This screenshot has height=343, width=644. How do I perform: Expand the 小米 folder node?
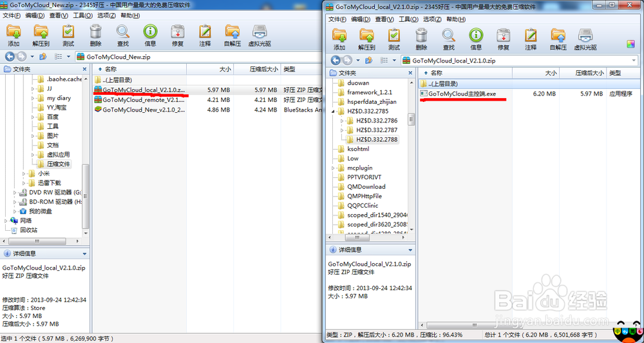(x=24, y=173)
